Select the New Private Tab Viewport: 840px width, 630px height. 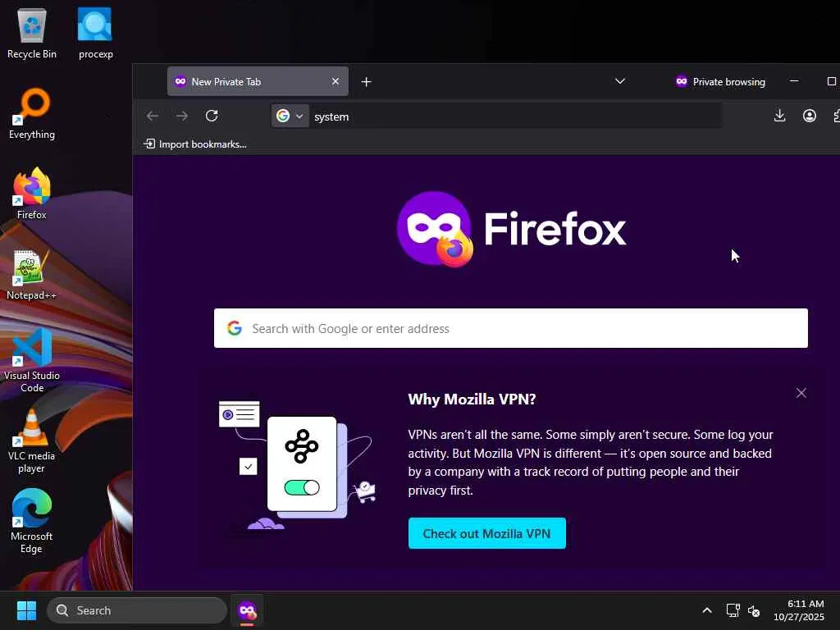click(258, 81)
